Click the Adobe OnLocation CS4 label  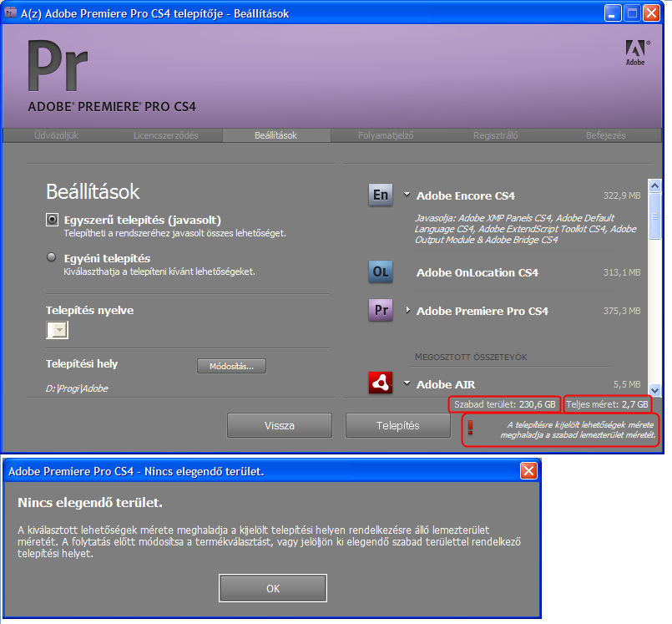click(477, 273)
